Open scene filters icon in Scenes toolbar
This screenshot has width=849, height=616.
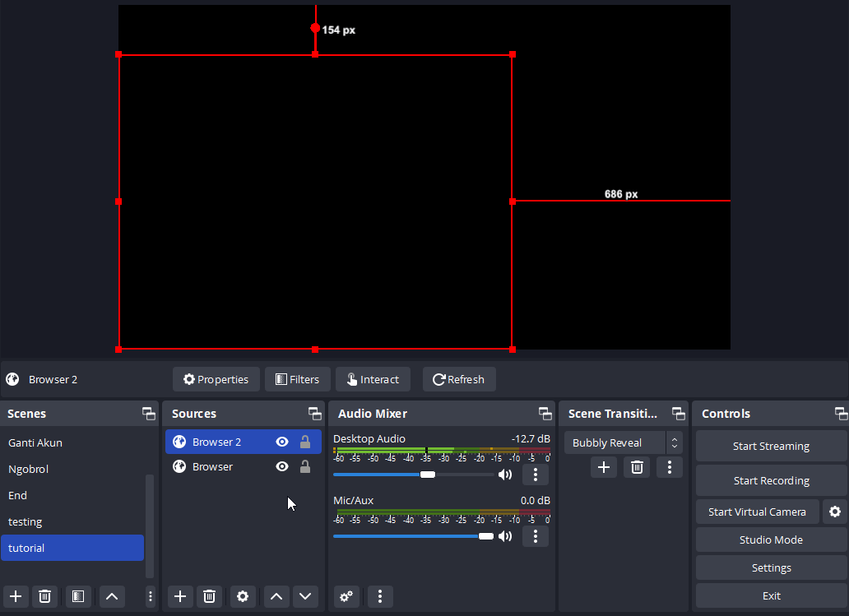click(78, 596)
